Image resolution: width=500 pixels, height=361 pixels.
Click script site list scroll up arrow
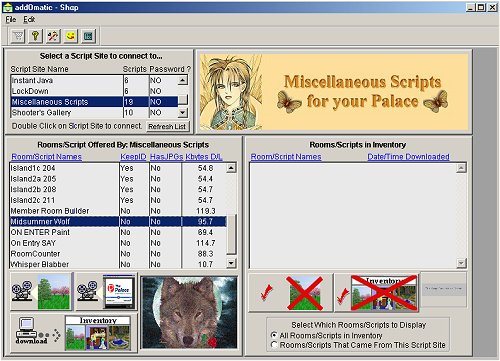(183, 80)
